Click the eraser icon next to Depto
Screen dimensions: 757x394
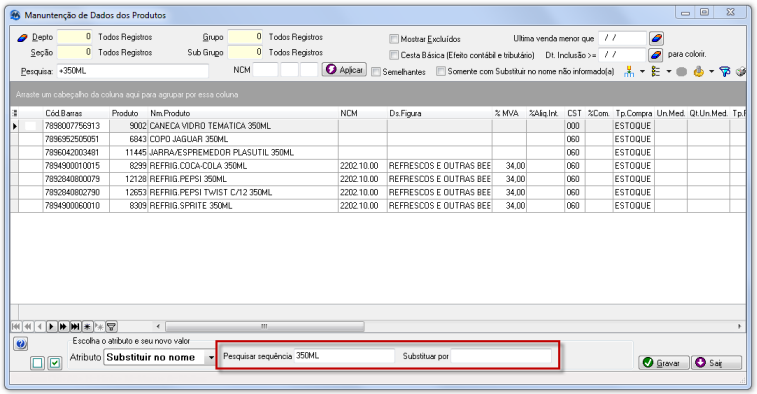tap(23, 38)
